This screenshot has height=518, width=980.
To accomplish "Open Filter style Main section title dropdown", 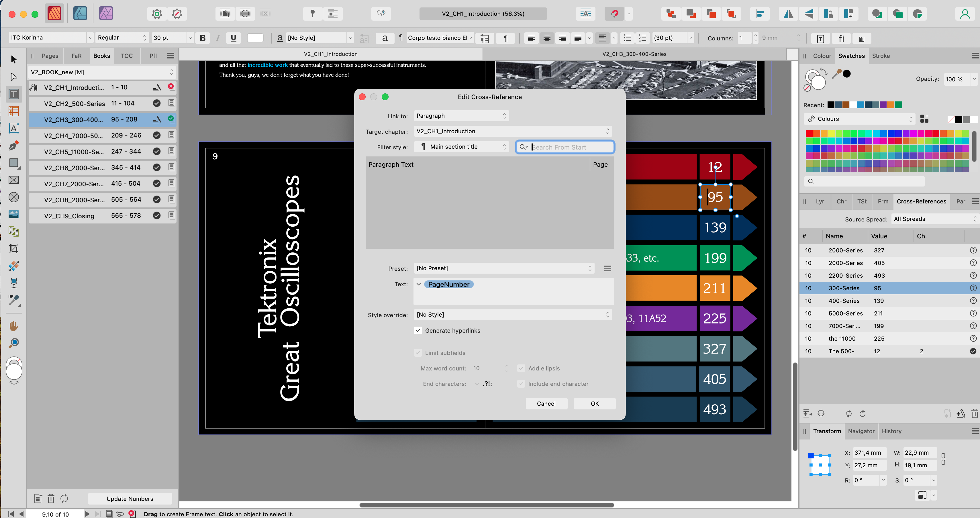I will [461, 147].
